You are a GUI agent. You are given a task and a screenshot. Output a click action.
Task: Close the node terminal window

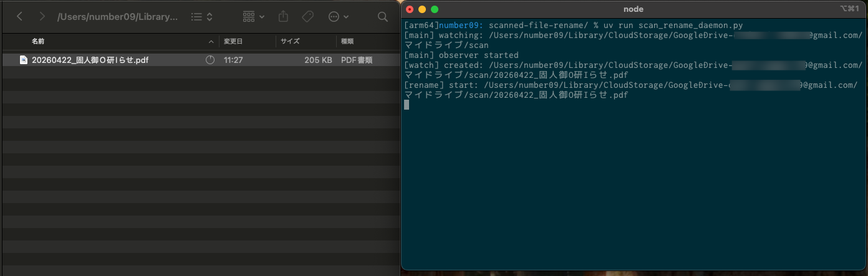coord(410,9)
